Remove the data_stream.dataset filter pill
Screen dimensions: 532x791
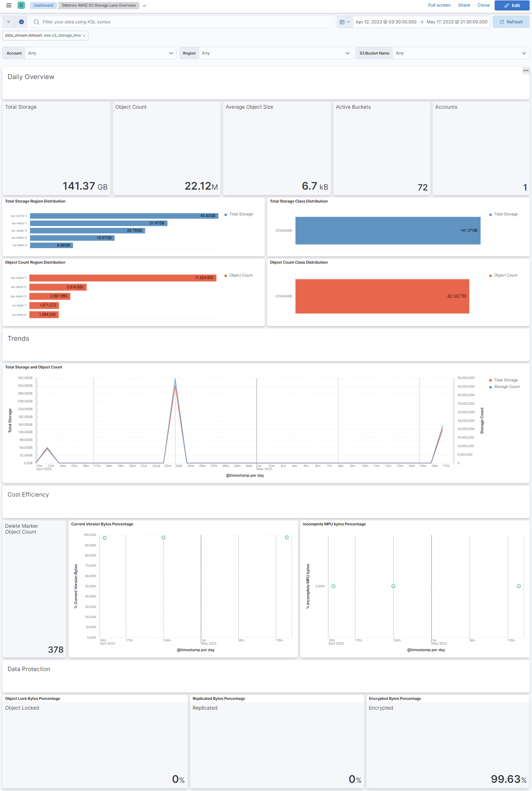point(84,36)
